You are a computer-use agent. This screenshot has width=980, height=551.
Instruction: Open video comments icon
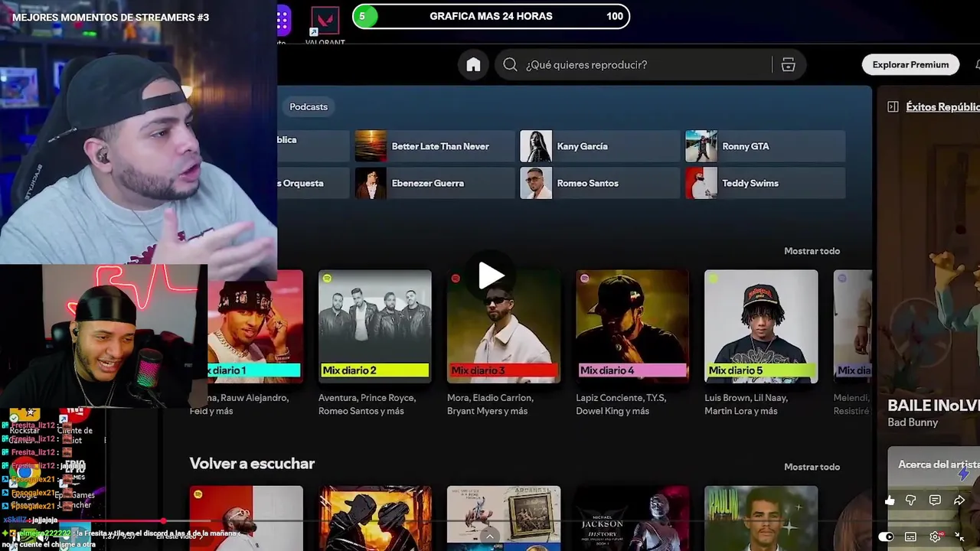935,500
